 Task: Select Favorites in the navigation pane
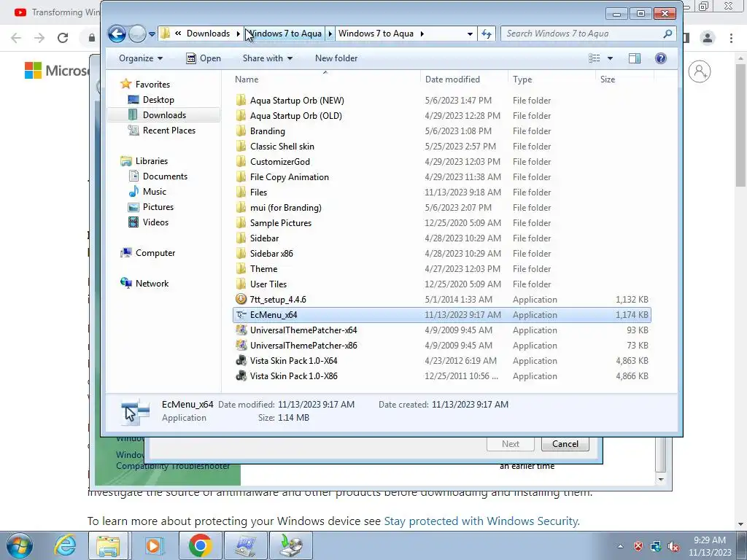152,85
